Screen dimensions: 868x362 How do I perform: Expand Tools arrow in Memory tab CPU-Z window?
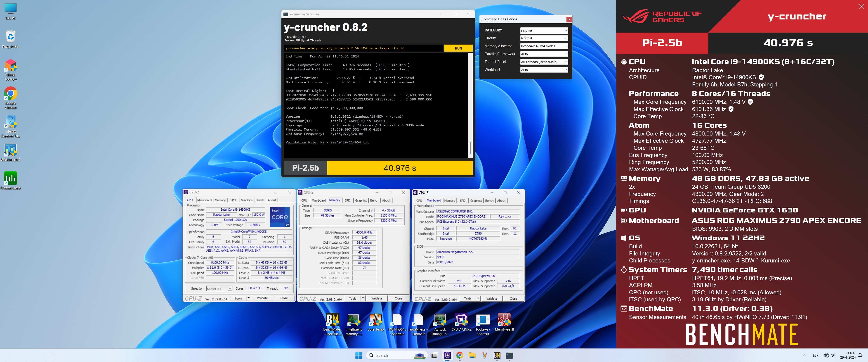coord(363,298)
